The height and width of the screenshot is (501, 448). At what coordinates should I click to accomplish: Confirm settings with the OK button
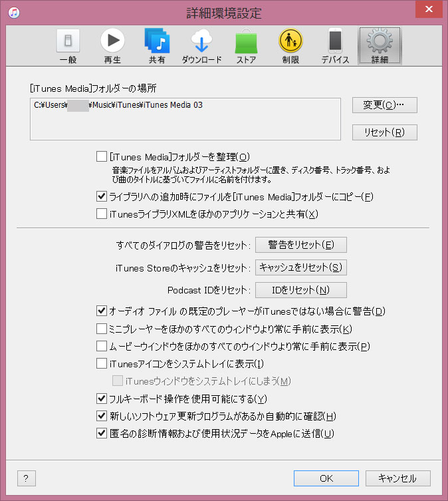[326, 478]
